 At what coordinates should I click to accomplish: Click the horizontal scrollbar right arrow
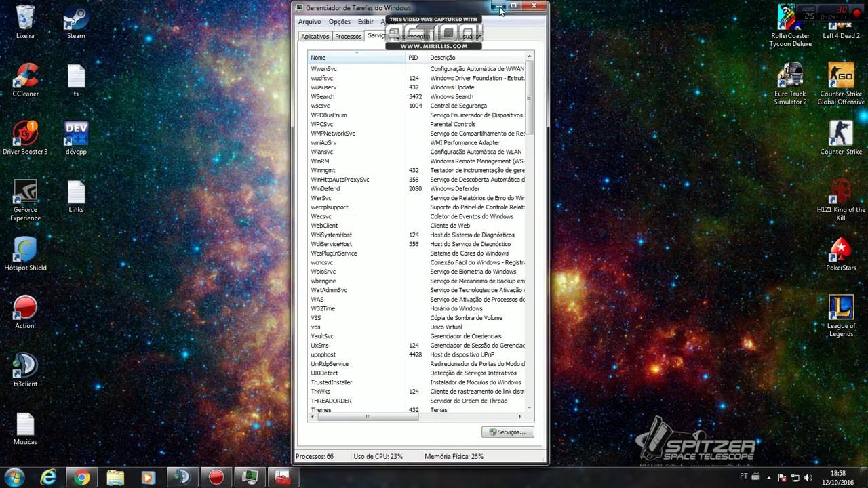[x=521, y=416]
